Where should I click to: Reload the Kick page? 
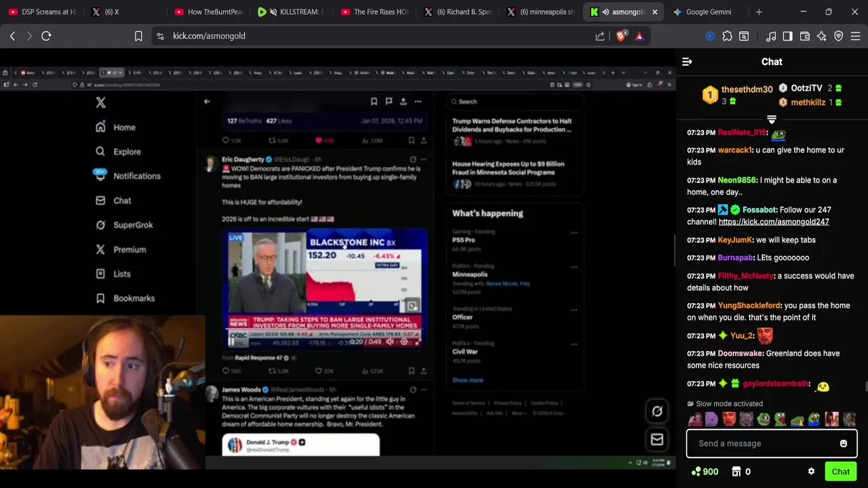point(46,36)
